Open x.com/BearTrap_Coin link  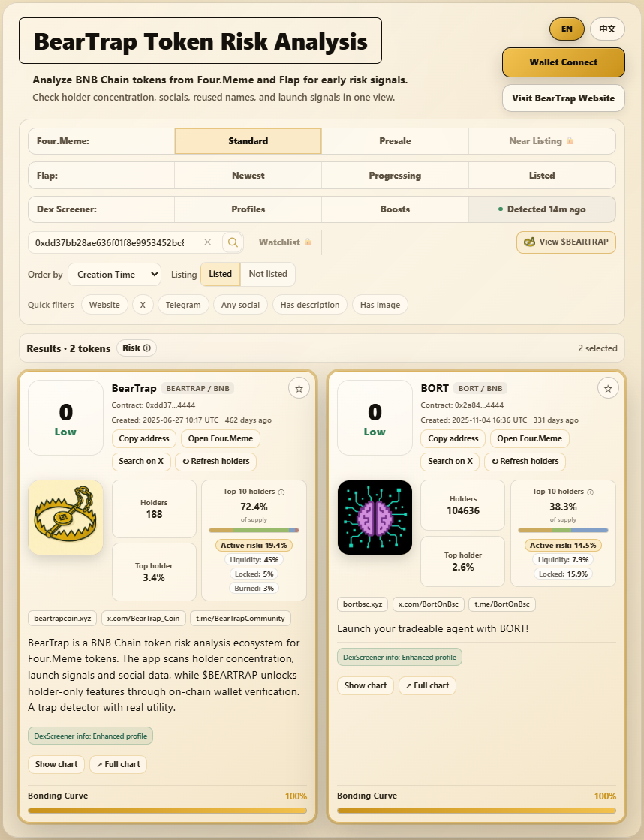click(143, 619)
